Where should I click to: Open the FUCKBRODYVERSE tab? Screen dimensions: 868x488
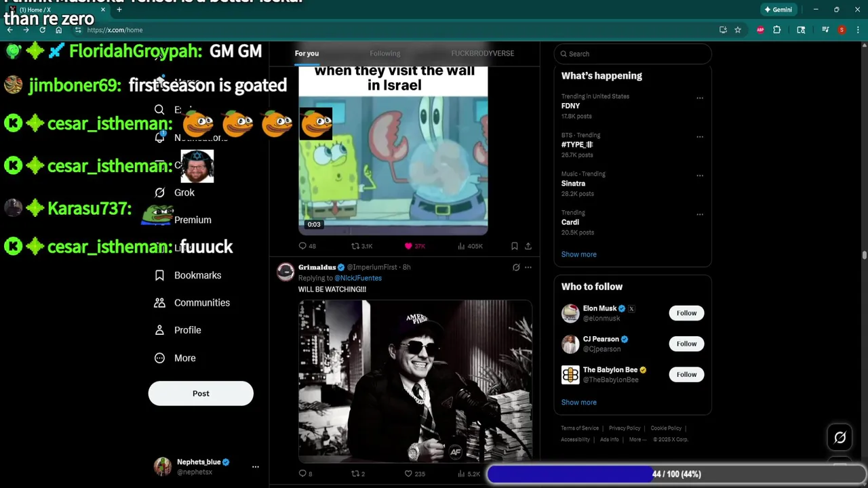(x=482, y=54)
